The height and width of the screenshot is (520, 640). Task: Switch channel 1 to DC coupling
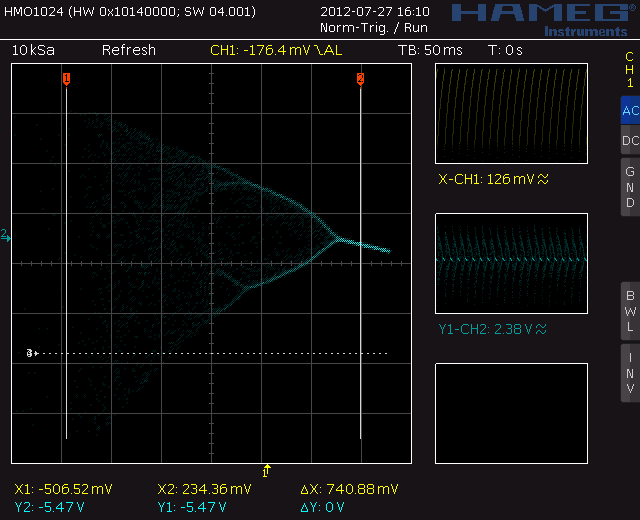pyautogui.click(x=630, y=141)
